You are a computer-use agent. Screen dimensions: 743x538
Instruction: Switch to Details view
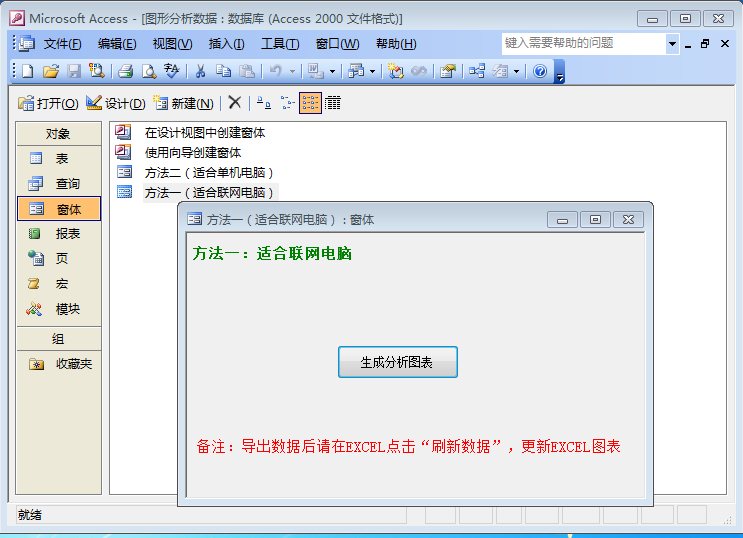tap(333, 102)
